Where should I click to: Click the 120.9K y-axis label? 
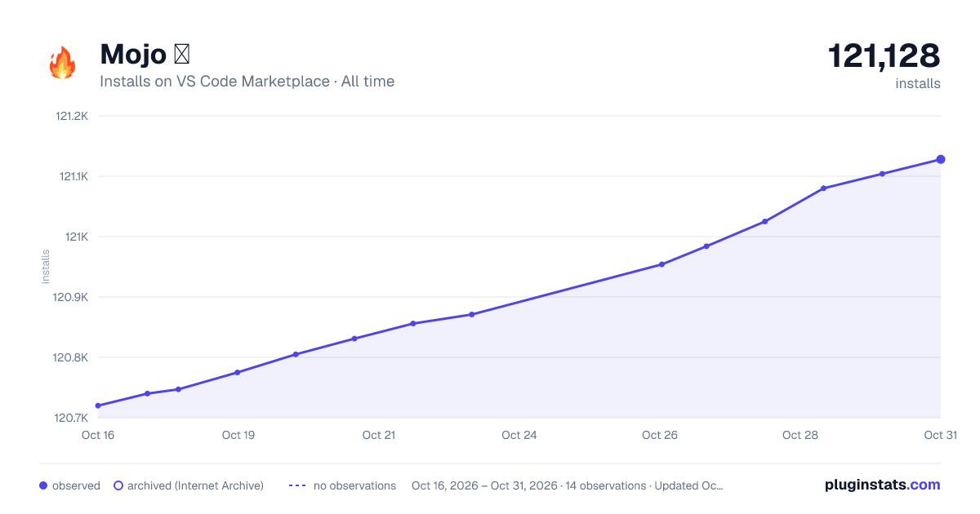(71, 297)
